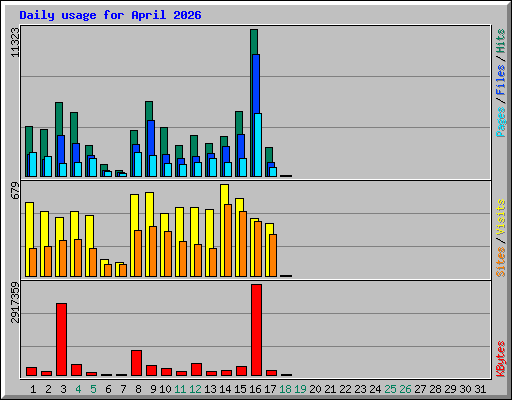Click the blue "Files" legend label
This screenshot has height=400, width=512.
tap(501, 80)
